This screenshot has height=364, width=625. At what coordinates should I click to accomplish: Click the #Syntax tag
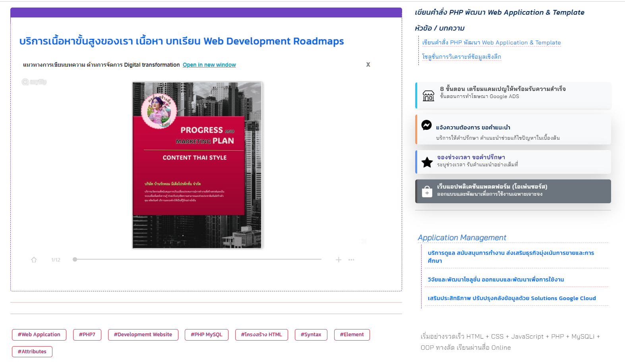(x=311, y=335)
